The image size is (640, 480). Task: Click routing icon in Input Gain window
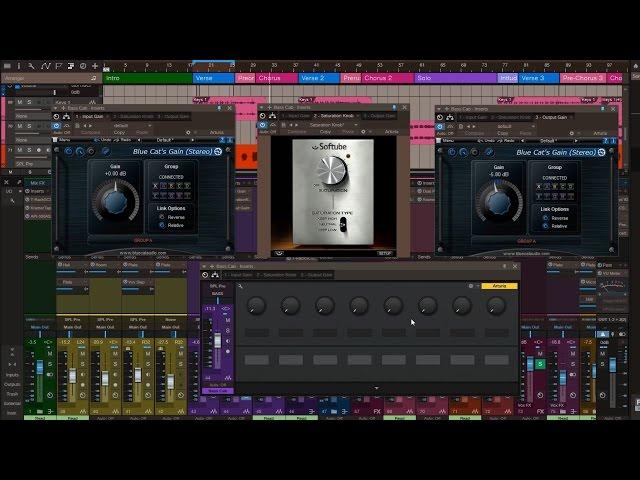click(x=66, y=117)
